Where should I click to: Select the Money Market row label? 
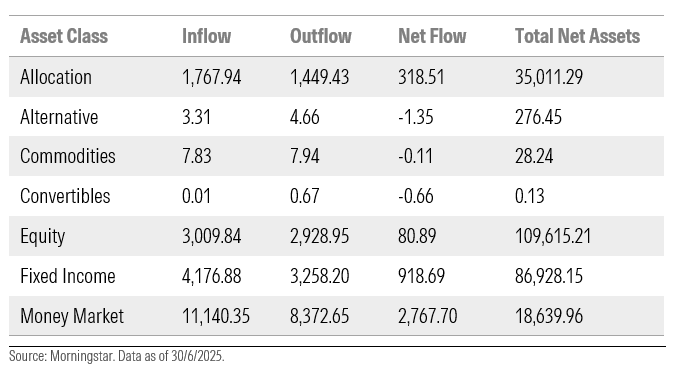72,316
